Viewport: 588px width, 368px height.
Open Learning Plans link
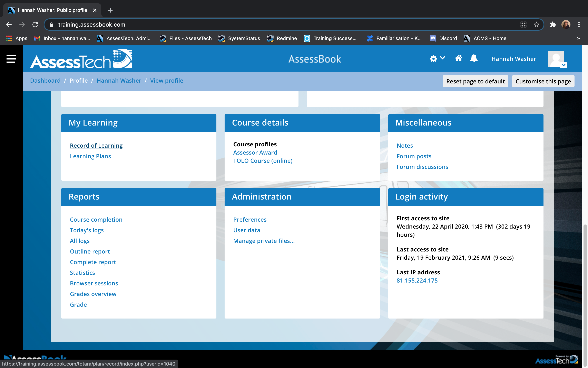(x=90, y=156)
